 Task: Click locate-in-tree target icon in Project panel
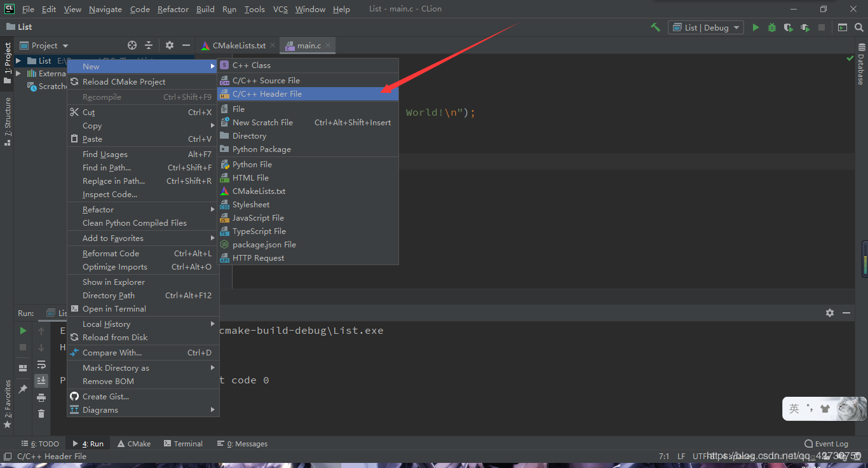[x=132, y=45]
